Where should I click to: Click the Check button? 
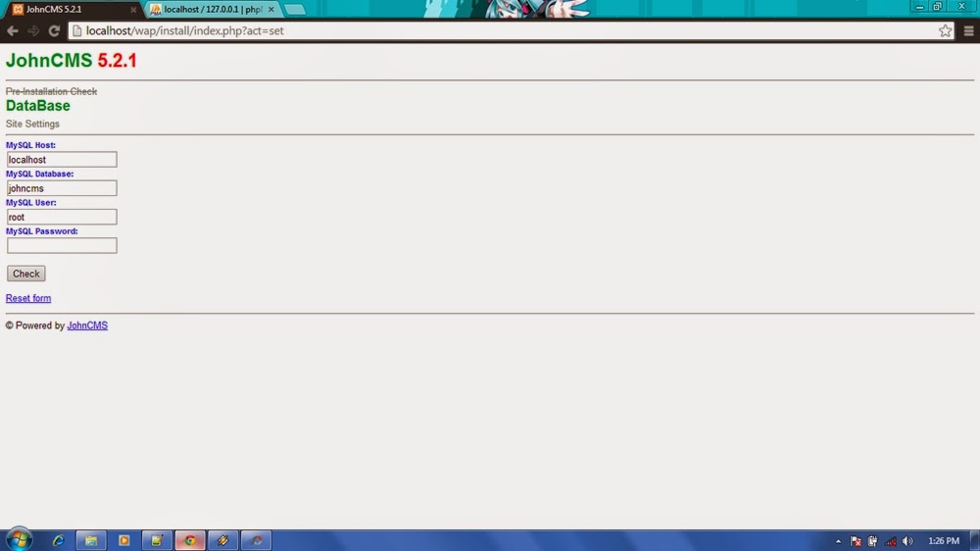coord(26,274)
